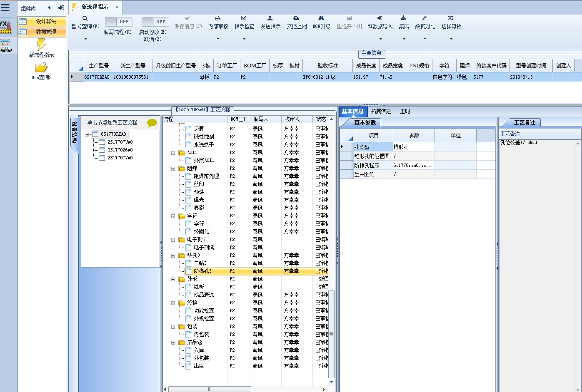The height and width of the screenshot is (392, 582).
Task: Collapse the 6S1770RZA0 tree node
Action: 87,134
